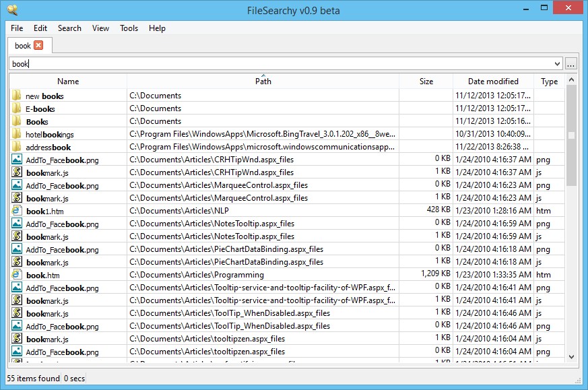This screenshot has width=588, height=390.
Task: Click the '...' advanced search button
Action: pyautogui.click(x=571, y=63)
